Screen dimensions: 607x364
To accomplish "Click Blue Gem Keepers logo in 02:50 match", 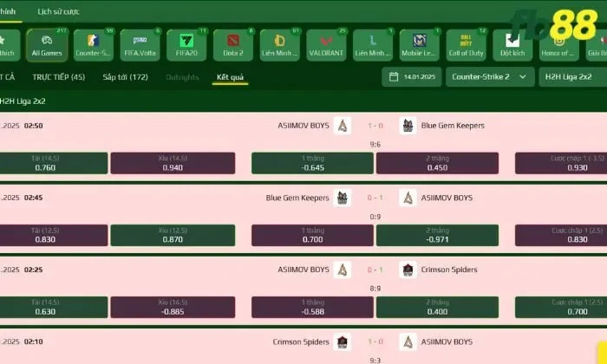I will tap(408, 126).
